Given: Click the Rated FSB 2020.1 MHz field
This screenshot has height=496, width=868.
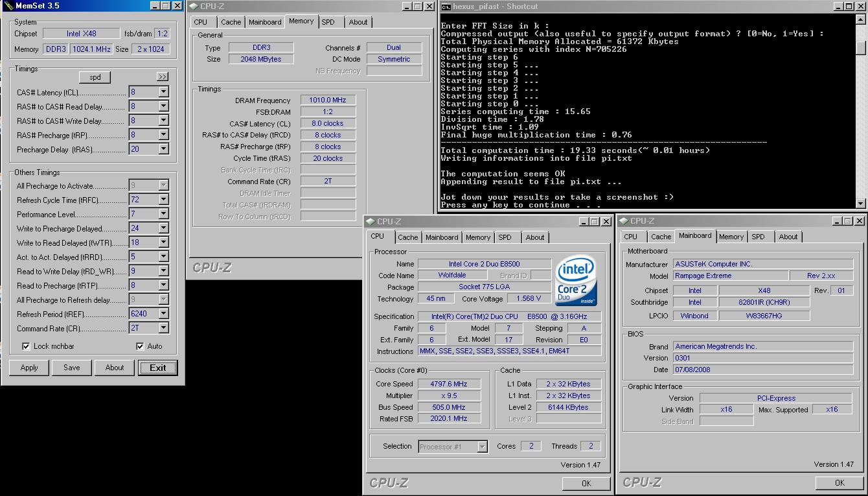Looking at the screenshot, I should point(449,419).
